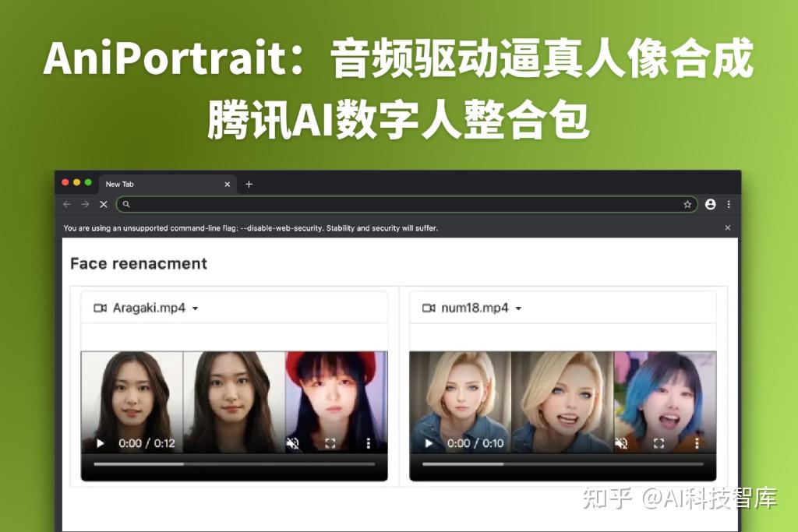
Task: Click the browser profile avatar icon
Action: coord(710,203)
